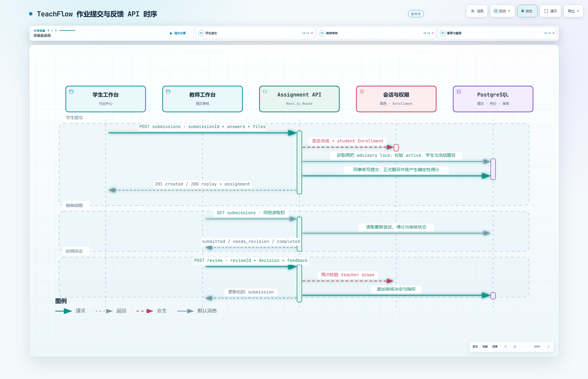
Task: Select the '获取两把 advisory lock' message label
Action: point(396,155)
